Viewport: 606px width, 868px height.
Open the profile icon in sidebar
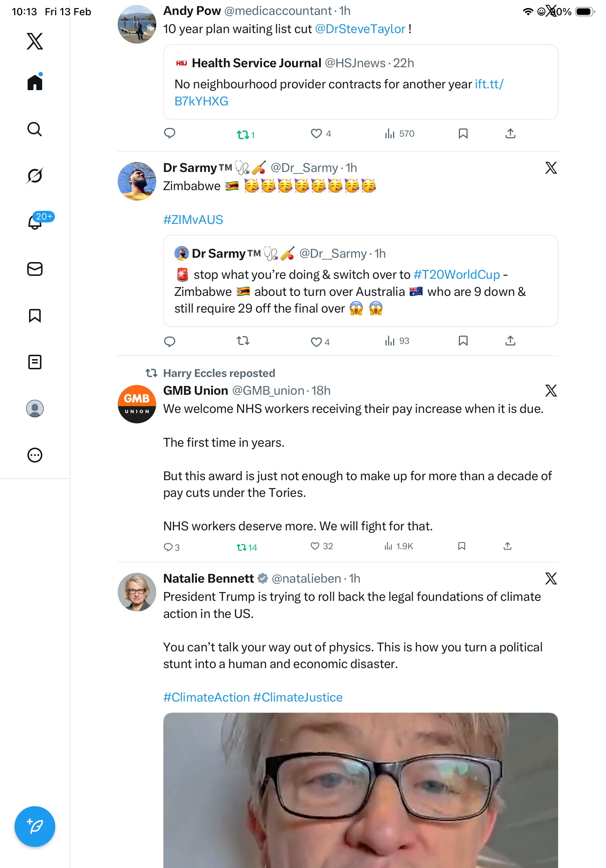tap(35, 408)
